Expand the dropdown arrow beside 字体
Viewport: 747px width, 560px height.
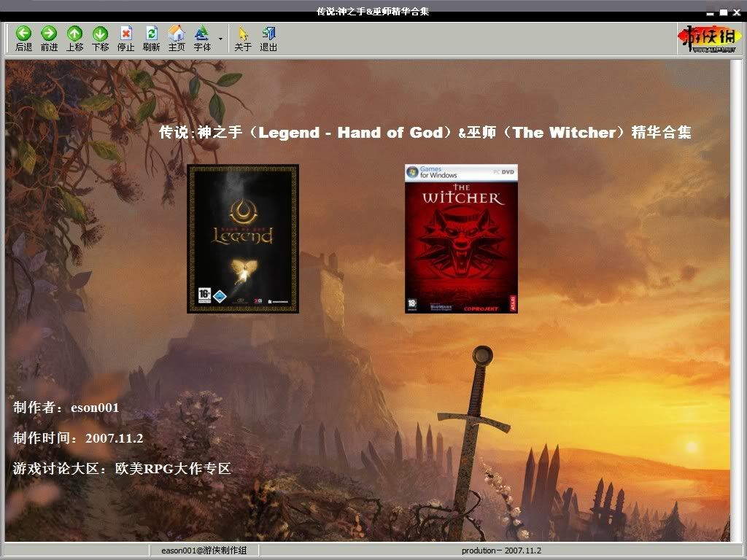tap(220, 38)
